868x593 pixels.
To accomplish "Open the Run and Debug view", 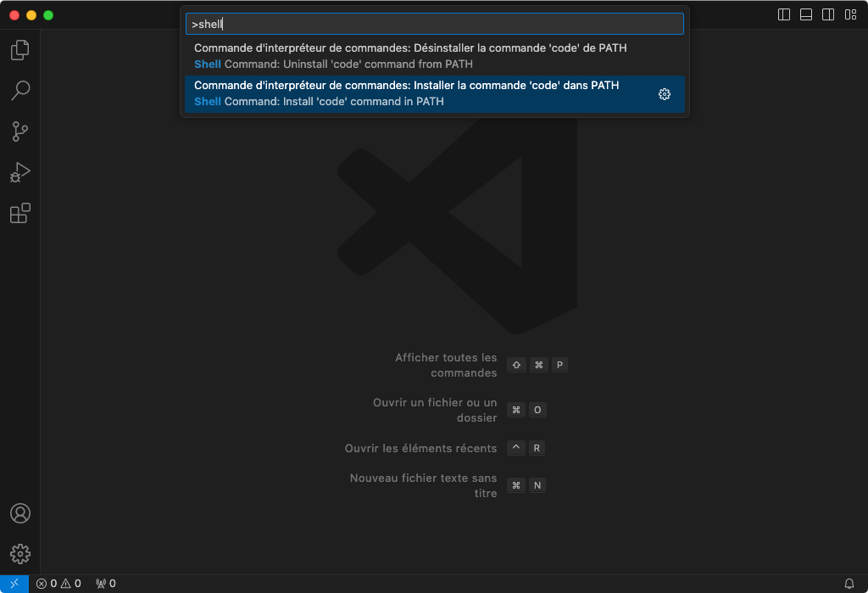I will [x=19, y=172].
